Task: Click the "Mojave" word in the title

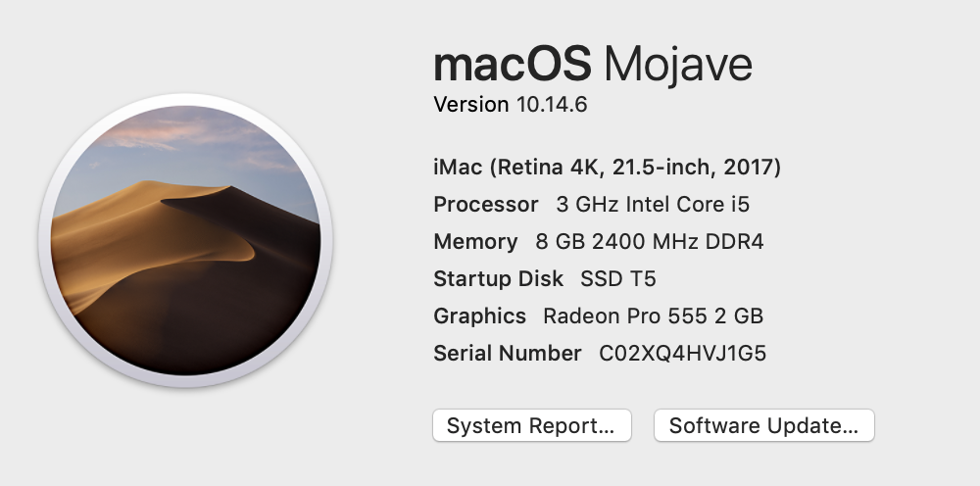Action: click(678, 65)
